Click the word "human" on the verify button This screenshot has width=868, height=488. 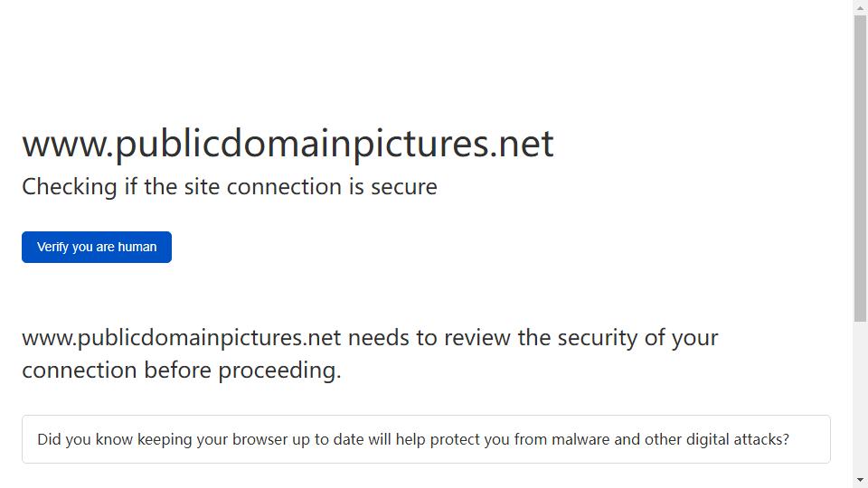(137, 247)
